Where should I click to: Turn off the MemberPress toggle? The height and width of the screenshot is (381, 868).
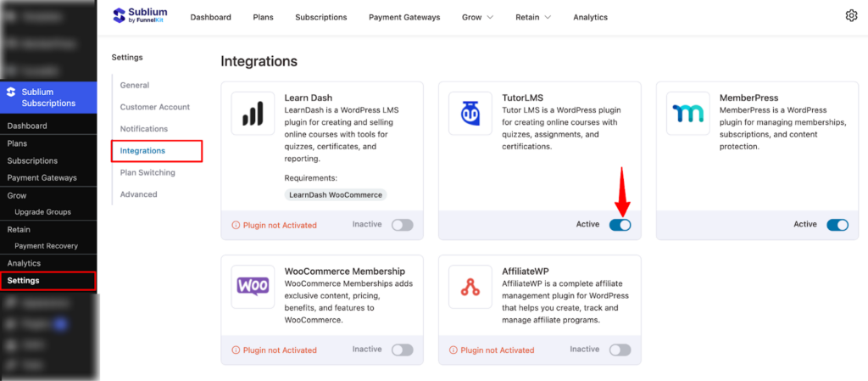837,225
